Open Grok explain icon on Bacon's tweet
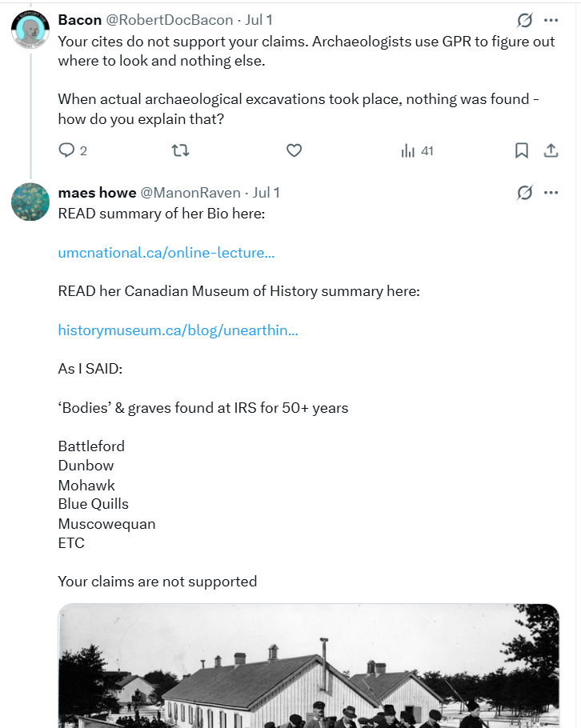Screen dimensions: 581x728 [525, 20]
